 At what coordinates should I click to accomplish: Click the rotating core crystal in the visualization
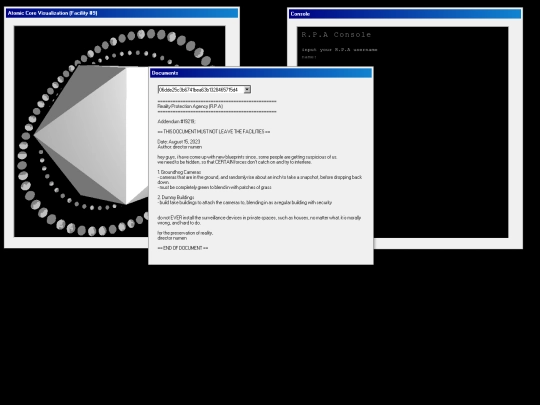(91, 135)
